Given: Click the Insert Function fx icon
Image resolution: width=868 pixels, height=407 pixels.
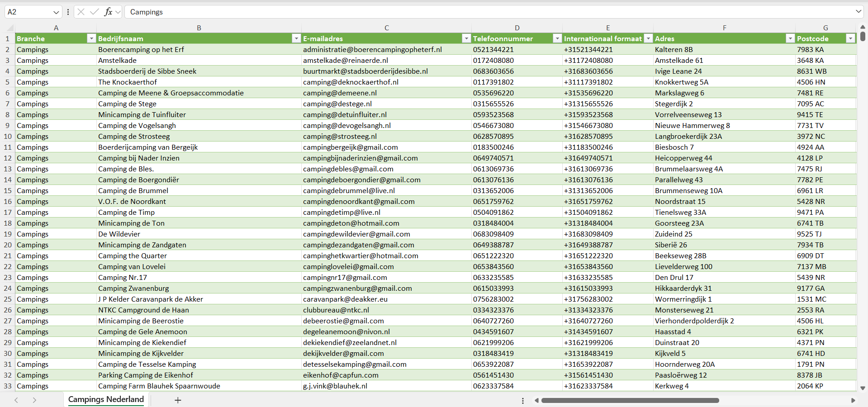Looking at the screenshot, I should pyautogui.click(x=108, y=12).
